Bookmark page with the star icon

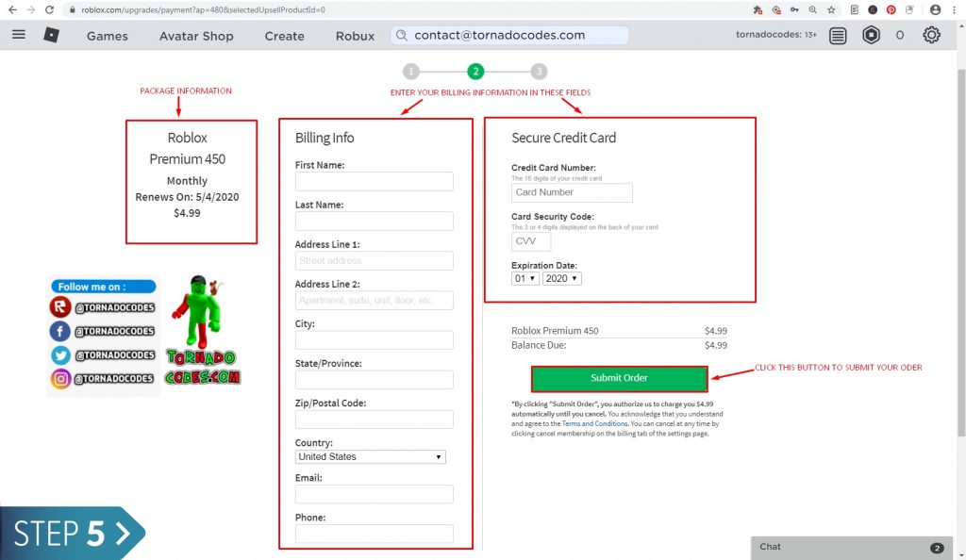[x=831, y=9]
